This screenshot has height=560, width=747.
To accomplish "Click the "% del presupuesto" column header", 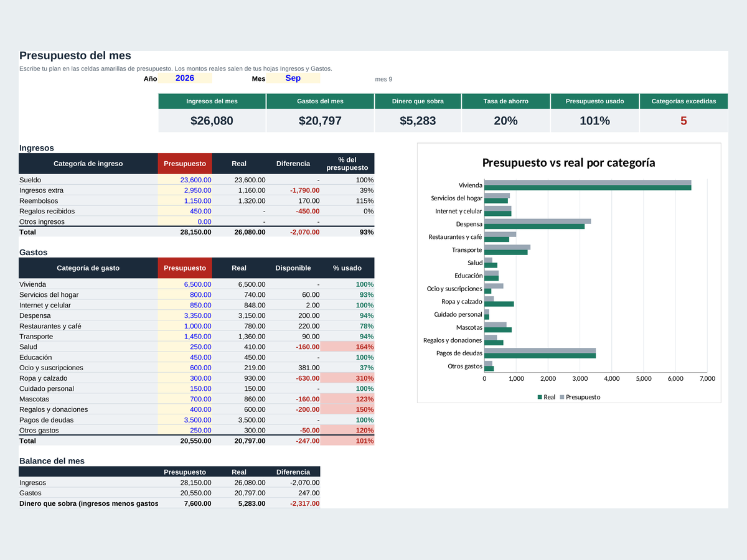I will pyautogui.click(x=347, y=164).
